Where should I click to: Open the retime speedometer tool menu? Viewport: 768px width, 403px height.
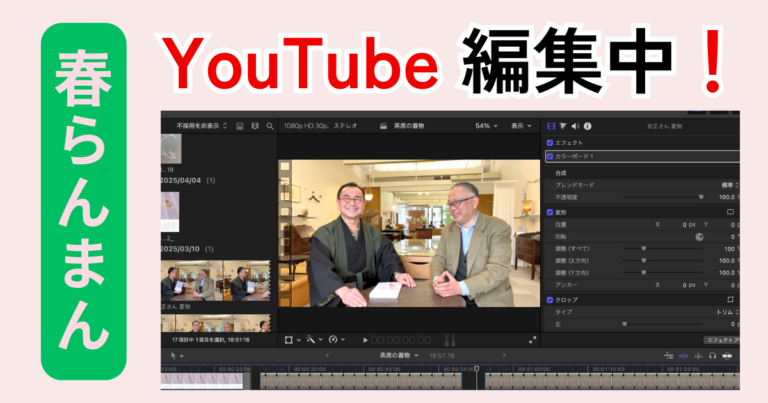coord(336,339)
